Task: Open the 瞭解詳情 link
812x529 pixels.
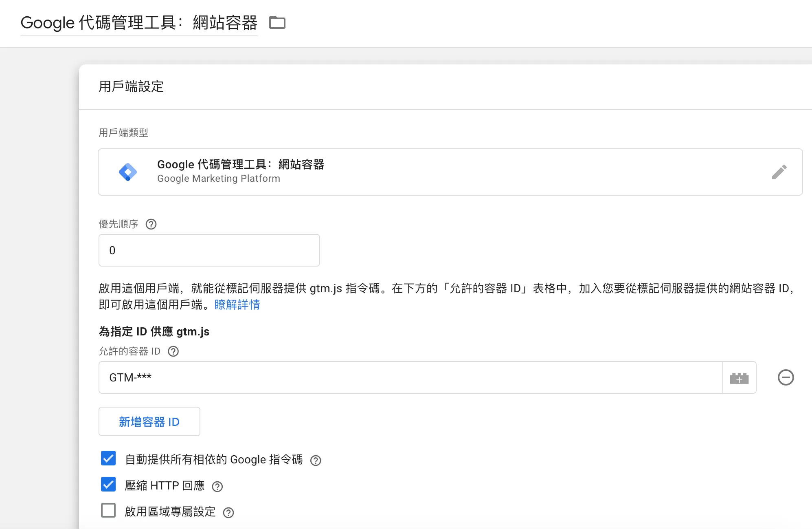Action: click(x=237, y=304)
